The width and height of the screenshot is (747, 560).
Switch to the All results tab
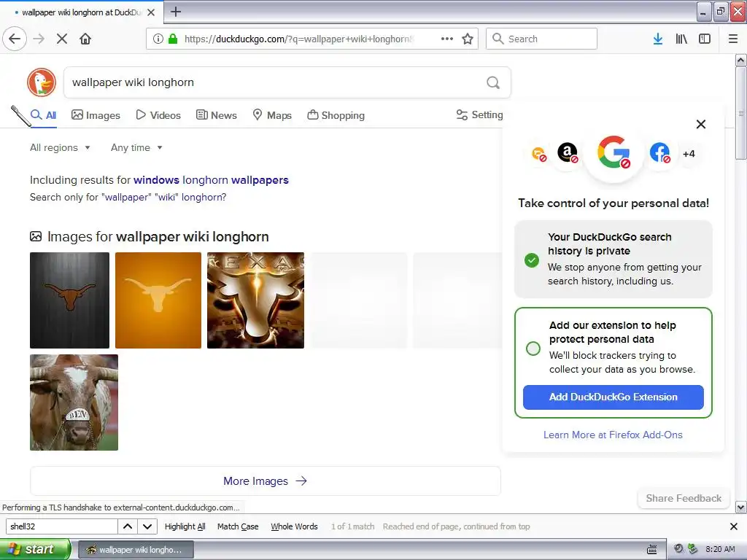coord(43,114)
